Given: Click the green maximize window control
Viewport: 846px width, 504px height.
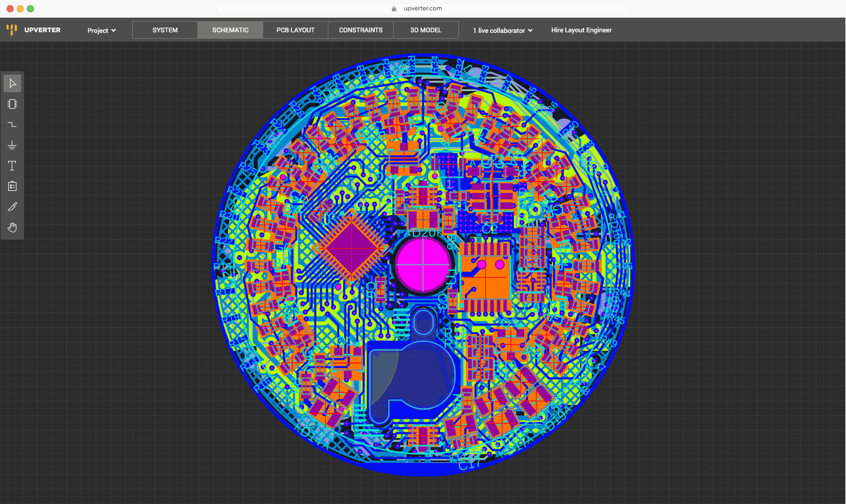Looking at the screenshot, I should (29, 9).
